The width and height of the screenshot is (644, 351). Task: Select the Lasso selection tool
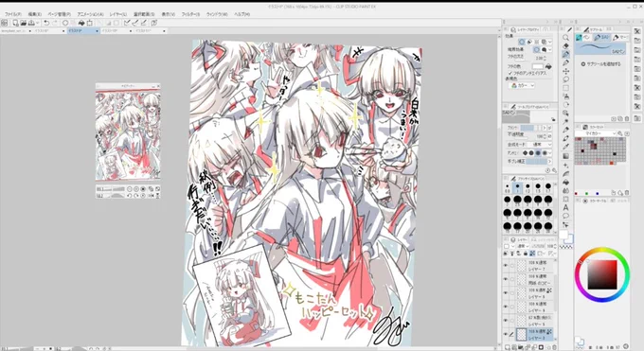click(566, 79)
